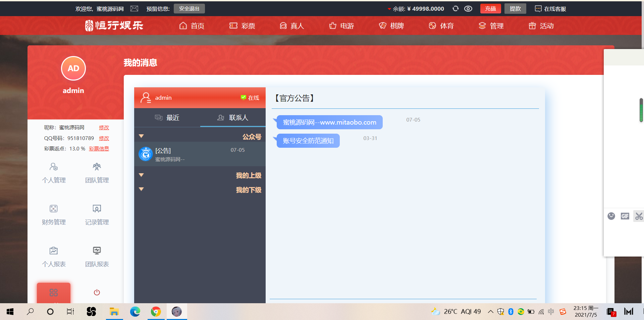Click the balance refresh icon
The image size is (644, 320).
455,9
